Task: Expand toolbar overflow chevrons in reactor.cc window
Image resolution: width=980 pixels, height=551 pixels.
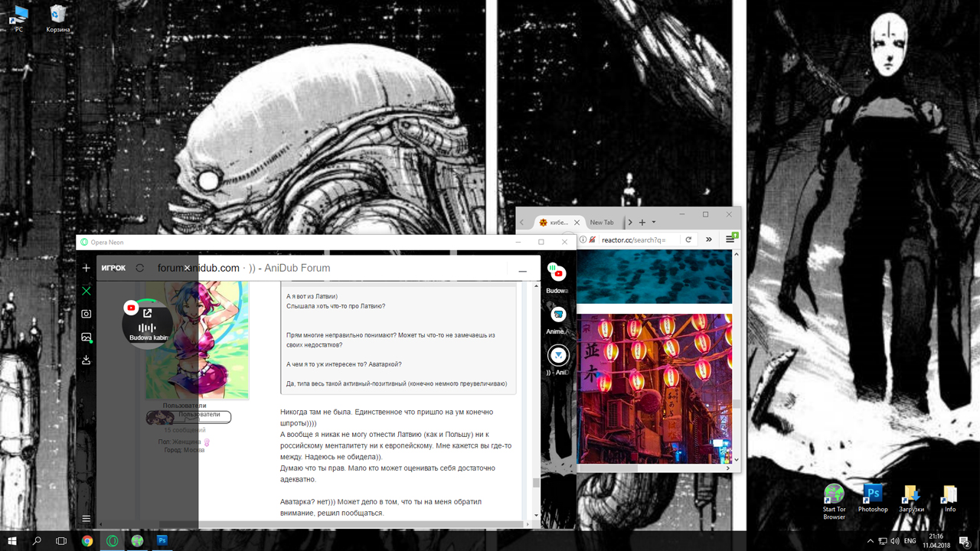Action: (x=709, y=240)
